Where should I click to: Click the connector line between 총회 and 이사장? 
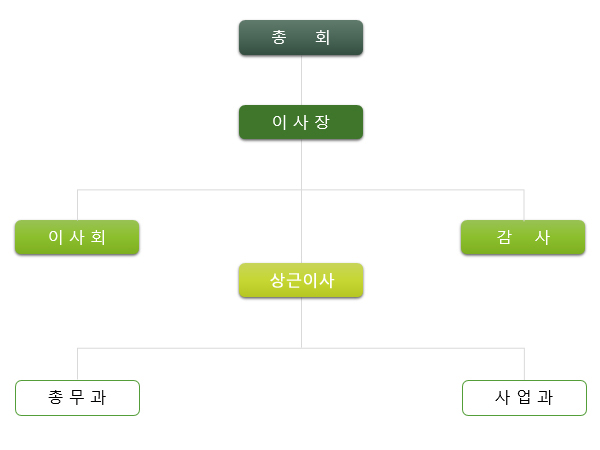[301, 80]
